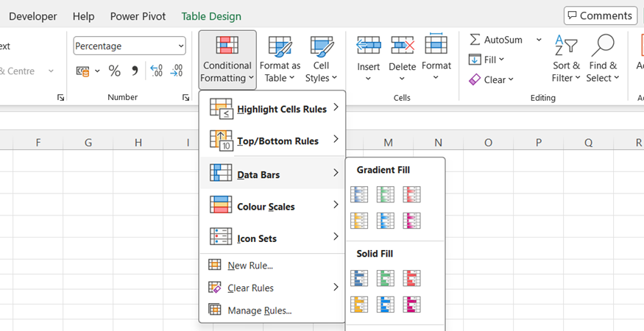Click the AutoSum sigma button
The height and width of the screenshot is (331, 644).
coord(496,40)
